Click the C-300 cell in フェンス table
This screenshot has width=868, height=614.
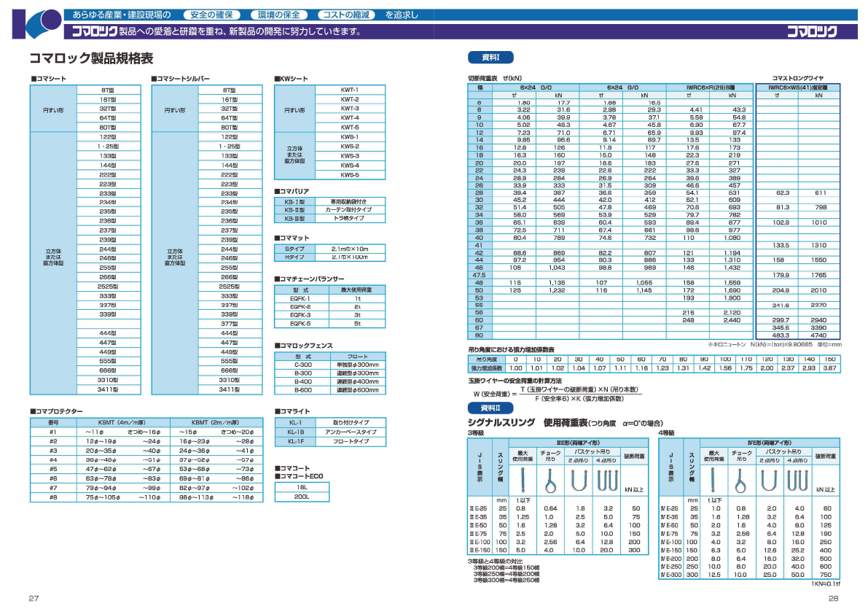click(302, 365)
